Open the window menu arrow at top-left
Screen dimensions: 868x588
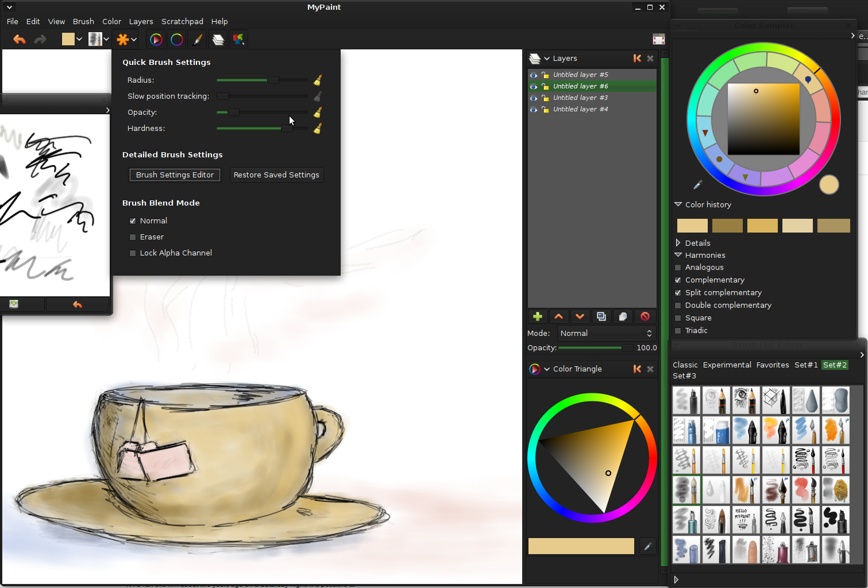9,7
